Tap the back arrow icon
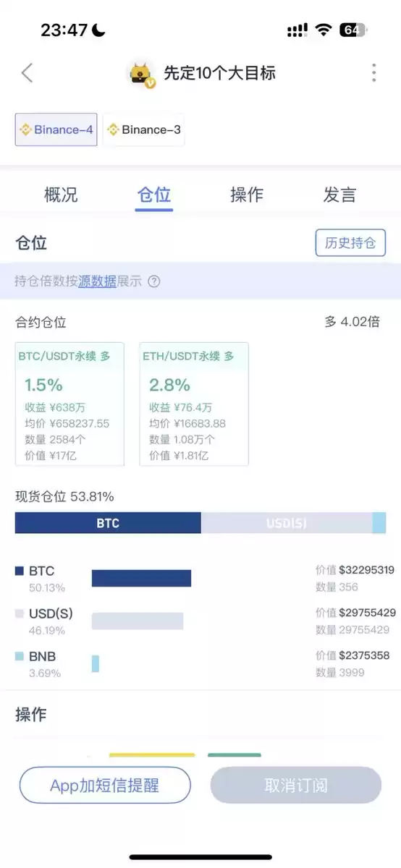This screenshot has height=868, width=401. (x=27, y=73)
